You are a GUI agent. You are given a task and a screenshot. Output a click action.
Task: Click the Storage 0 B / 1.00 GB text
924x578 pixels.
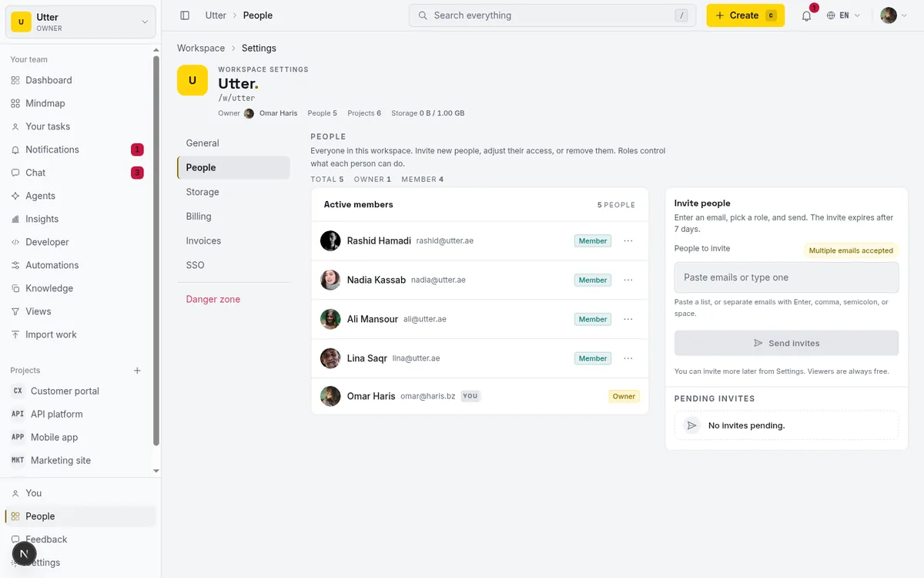pyautogui.click(x=427, y=113)
